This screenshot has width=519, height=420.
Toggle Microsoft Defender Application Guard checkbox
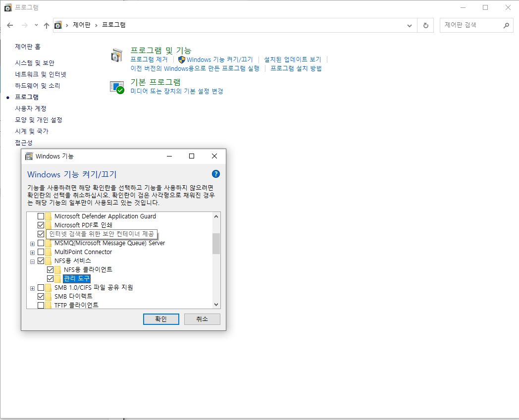[41, 216]
